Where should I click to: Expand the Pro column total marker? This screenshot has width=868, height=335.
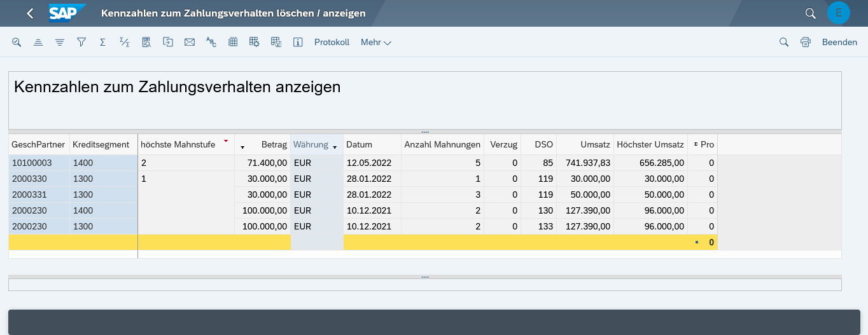(x=696, y=145)
